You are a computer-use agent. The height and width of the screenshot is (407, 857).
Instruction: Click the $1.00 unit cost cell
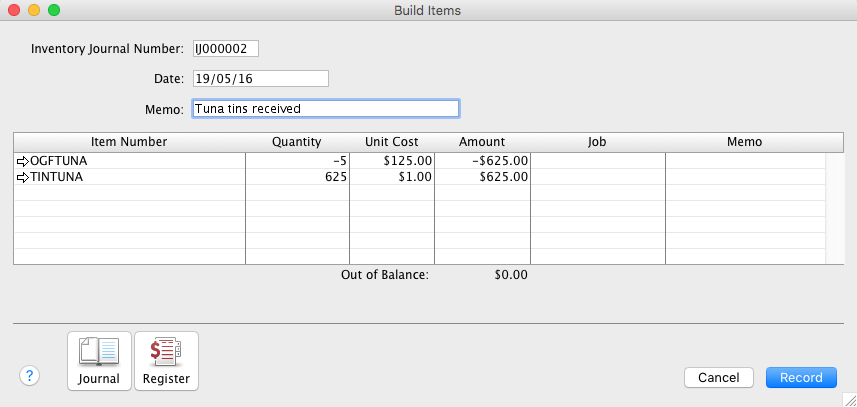tap(392, 177)
